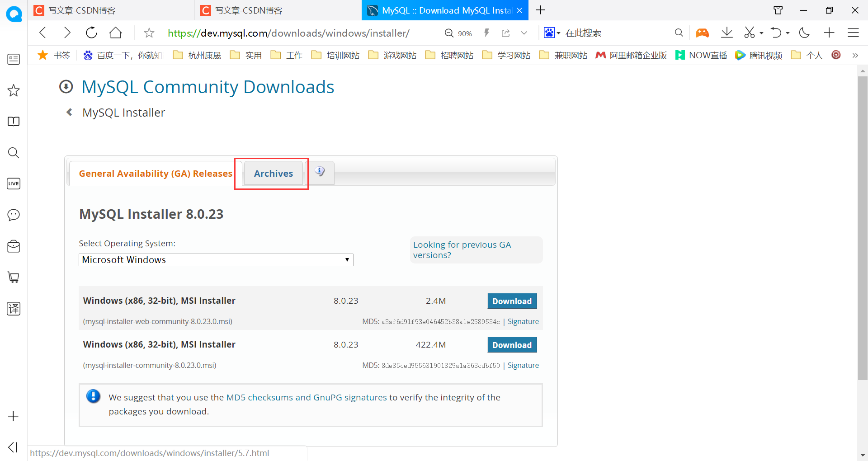This screenshot has width=868, height=461.
Task: Click the scissors screenshot tool
Action: pyautogui.click(x=749, y=33)
